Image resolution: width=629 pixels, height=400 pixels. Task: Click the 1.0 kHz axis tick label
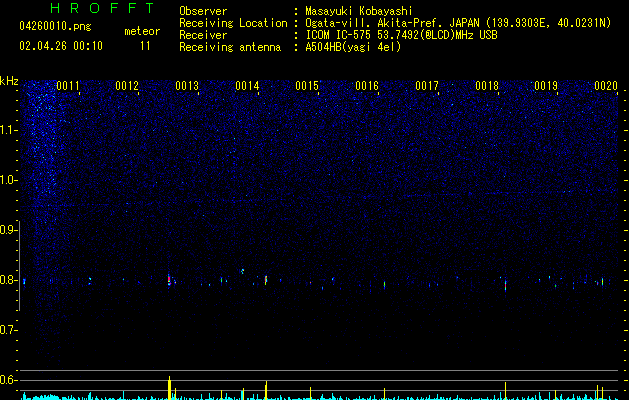coord(8,180)
